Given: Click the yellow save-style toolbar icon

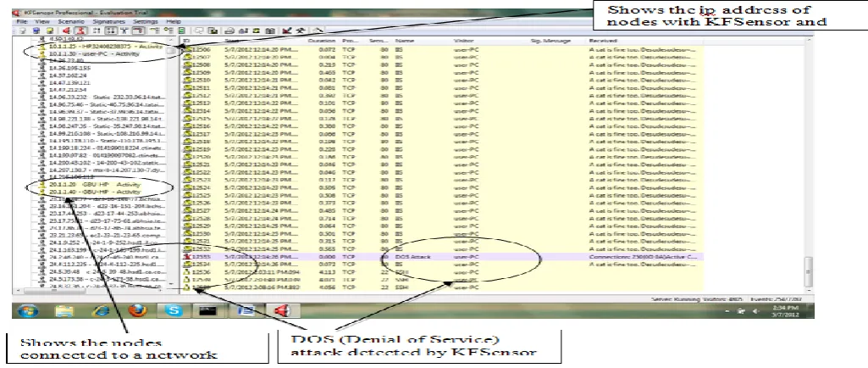Looking at the screenshot, I should pyautogui.click(x=50, y=31).
